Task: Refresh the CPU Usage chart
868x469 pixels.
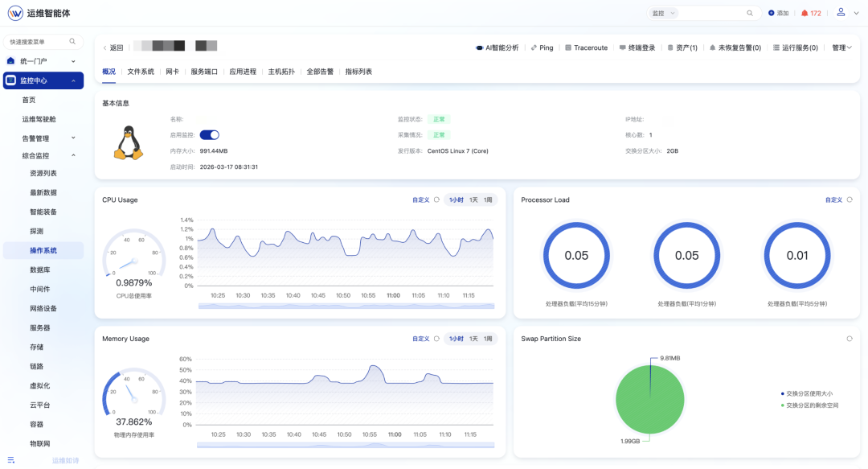Action: (436, 200)
